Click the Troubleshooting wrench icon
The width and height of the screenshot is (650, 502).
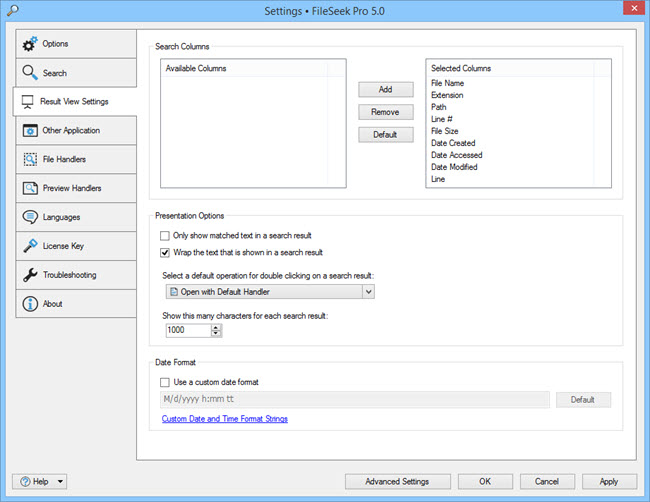[x=30, y=275]
